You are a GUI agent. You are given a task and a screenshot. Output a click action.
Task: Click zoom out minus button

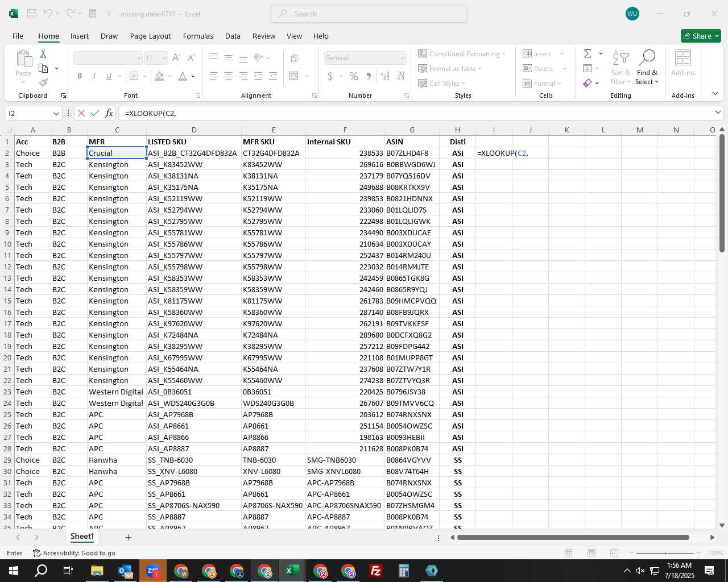[x=631, y=553]
